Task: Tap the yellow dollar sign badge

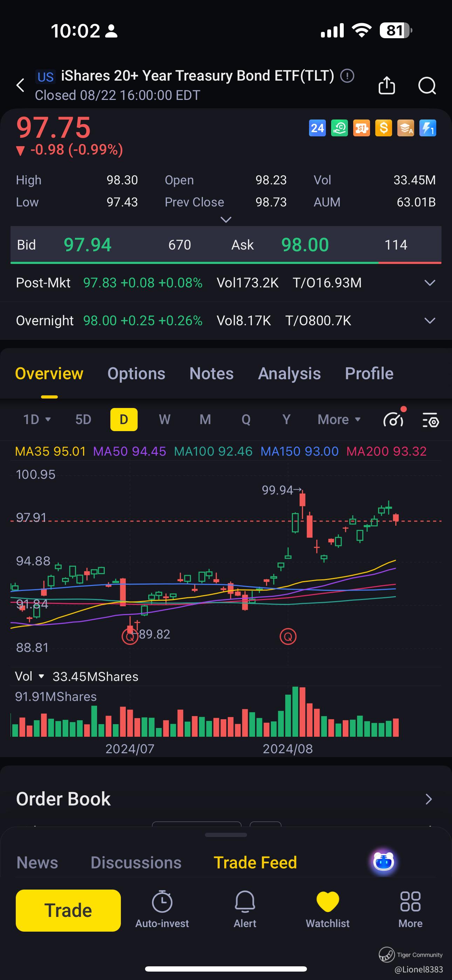Action: tap(384, 128)
